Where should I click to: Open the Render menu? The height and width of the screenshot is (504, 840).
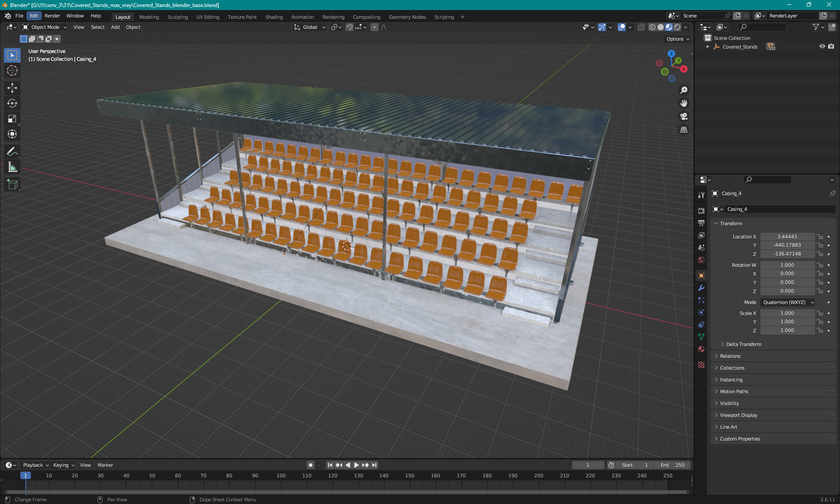pyautogui.click(x=52, y=16)
